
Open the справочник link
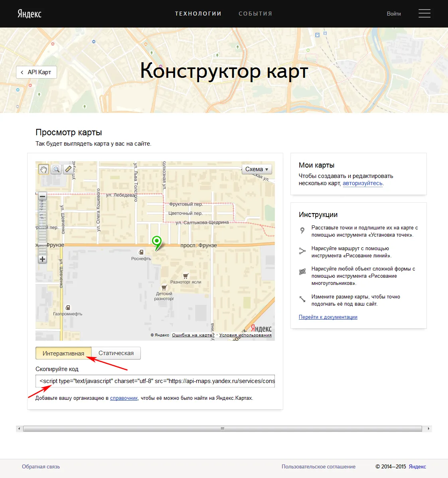tap(124, 398)
